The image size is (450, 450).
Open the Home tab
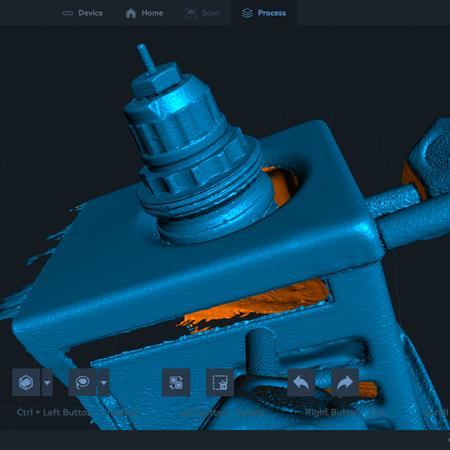pyautogui.click(x=144, y=13)
